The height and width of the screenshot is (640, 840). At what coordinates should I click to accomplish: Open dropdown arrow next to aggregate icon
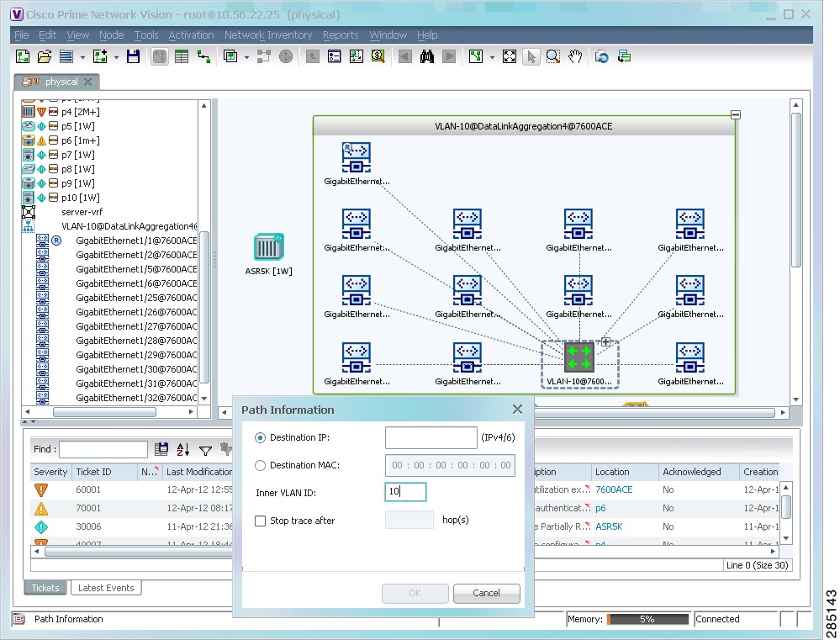(x=246, y=57)
